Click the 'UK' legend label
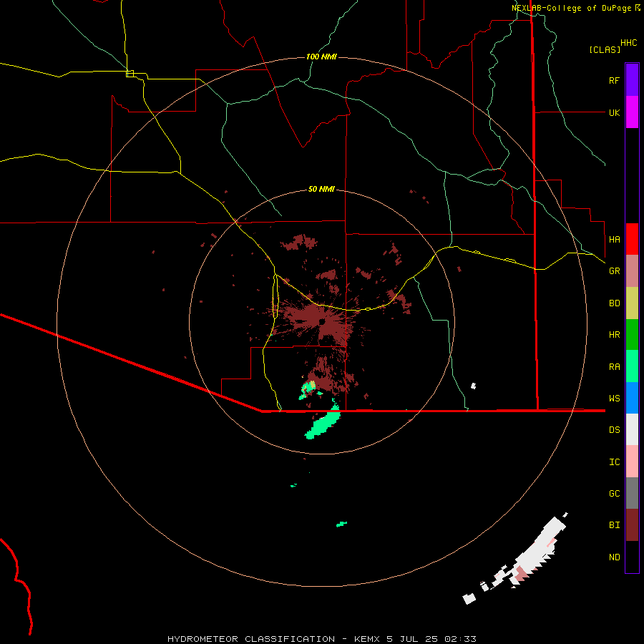 pos(614,112)
